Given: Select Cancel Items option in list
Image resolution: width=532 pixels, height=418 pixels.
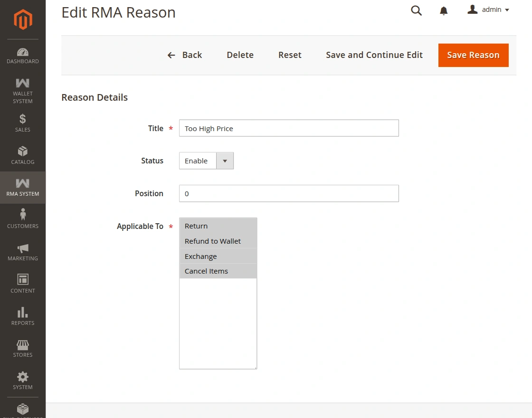Looking at the screenshot, I should point(218,271).
